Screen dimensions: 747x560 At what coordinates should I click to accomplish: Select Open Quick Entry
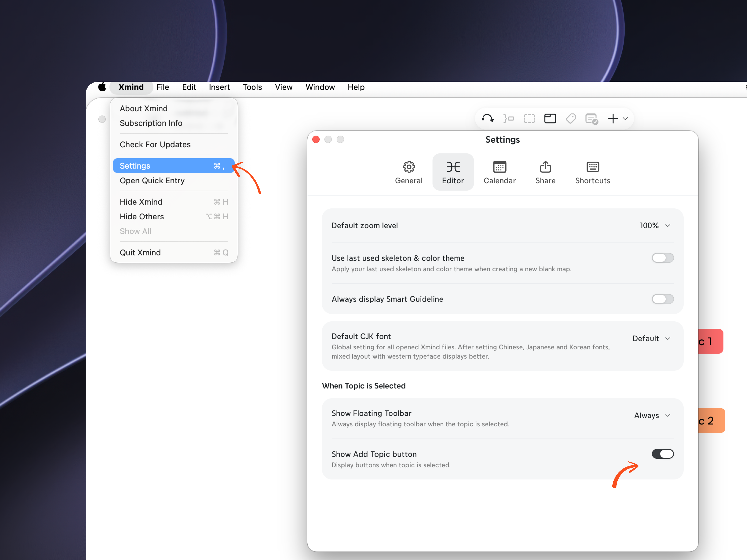[174, 181]
